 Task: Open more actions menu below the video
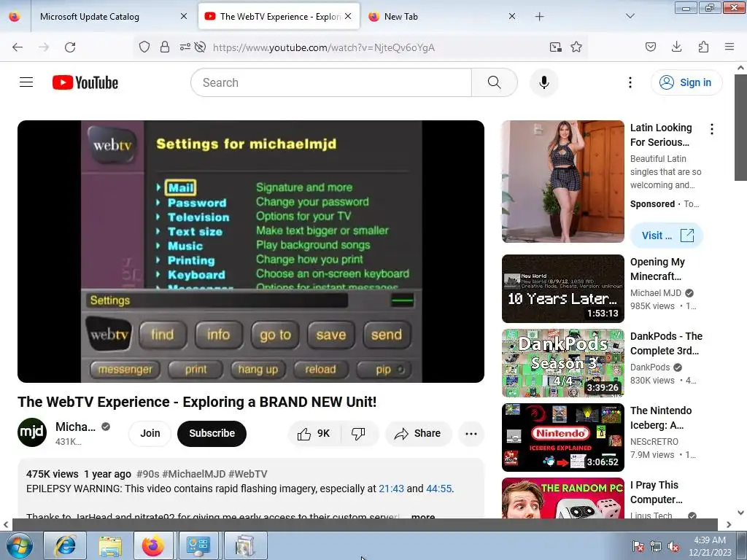(x=471, y=433)
